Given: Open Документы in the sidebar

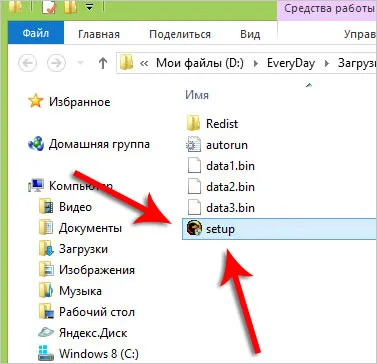Looking at the screenshot, I should [x=90, y=228].
